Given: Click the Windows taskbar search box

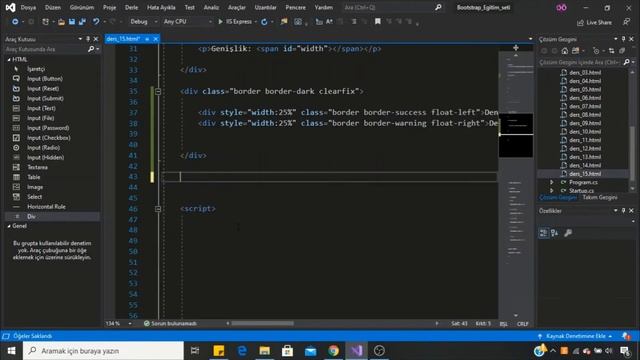Looking at the screenshot, I should pyautogui.click(x=103, y=351).
